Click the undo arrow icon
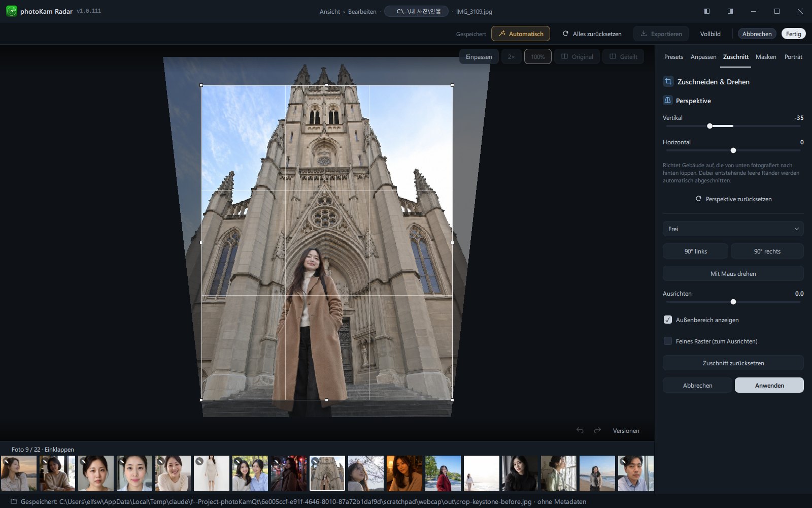This screenshot has height=508, width=812. (x=580, y=430)
